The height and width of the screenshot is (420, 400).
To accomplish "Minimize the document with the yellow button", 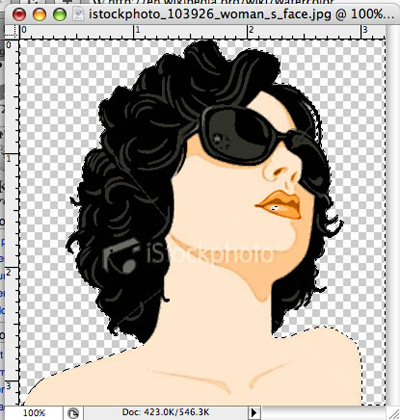I will point(39,15).
